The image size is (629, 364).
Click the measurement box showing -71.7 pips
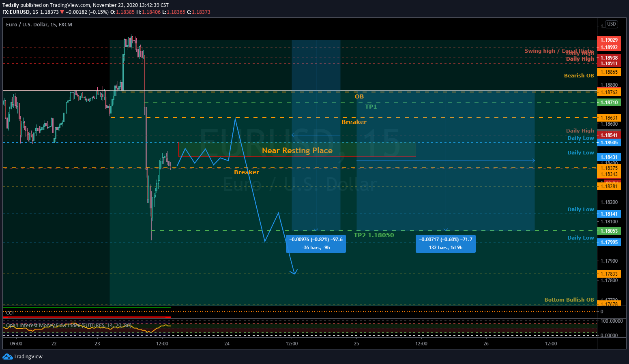[445, 244]
